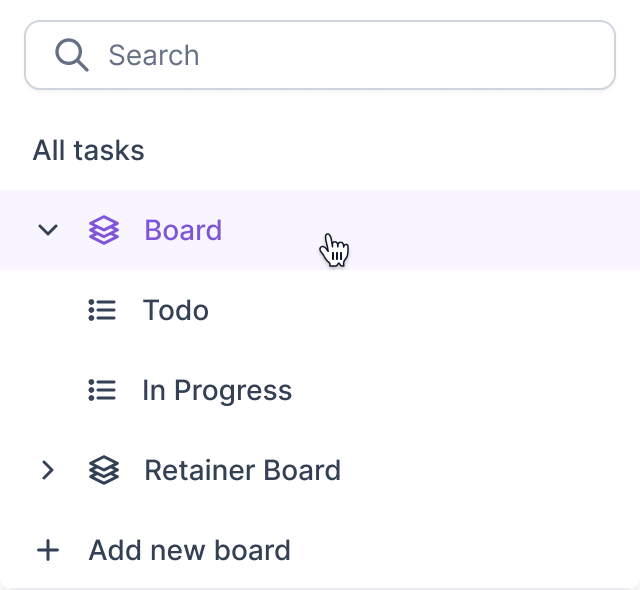The image size is (640, 590).
Task: Click the list icon beside In Progress
Action: pos(102,390)
